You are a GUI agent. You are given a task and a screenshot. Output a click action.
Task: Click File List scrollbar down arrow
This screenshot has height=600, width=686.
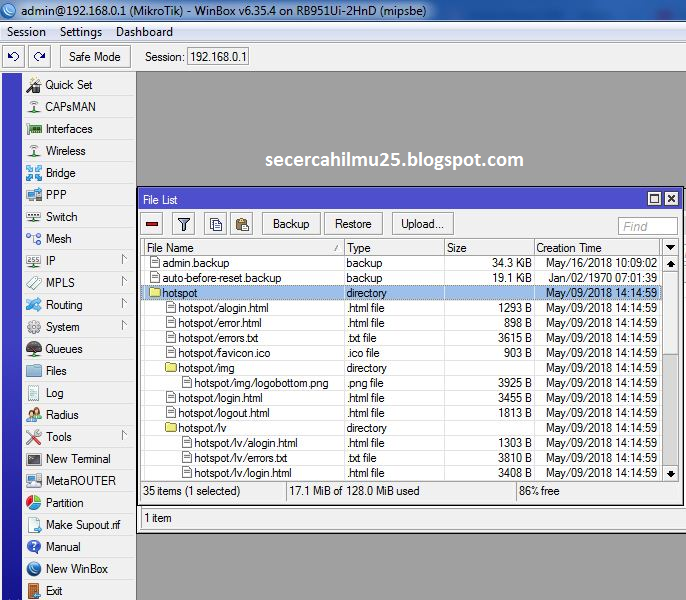click(671, 473)
